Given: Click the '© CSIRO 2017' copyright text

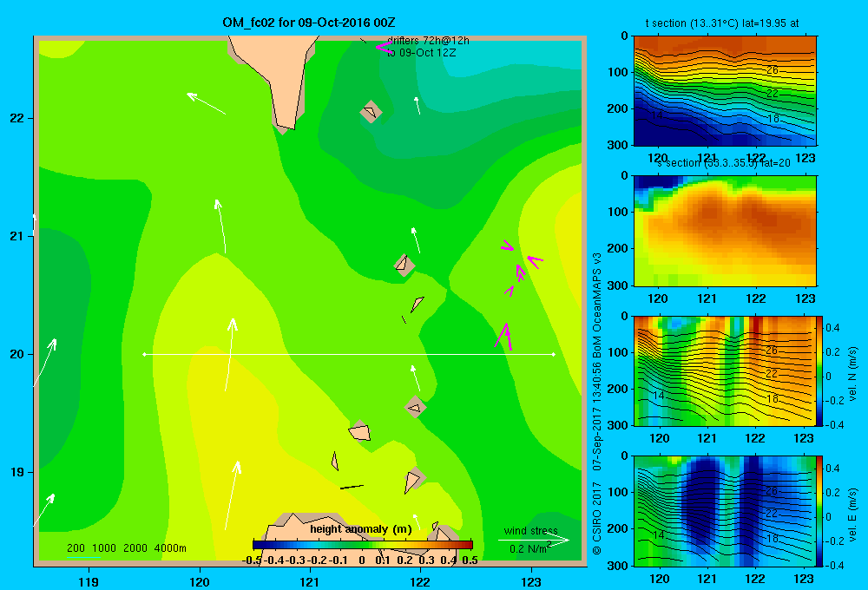Looking at the screenshot, I should [x=597, y=517].
